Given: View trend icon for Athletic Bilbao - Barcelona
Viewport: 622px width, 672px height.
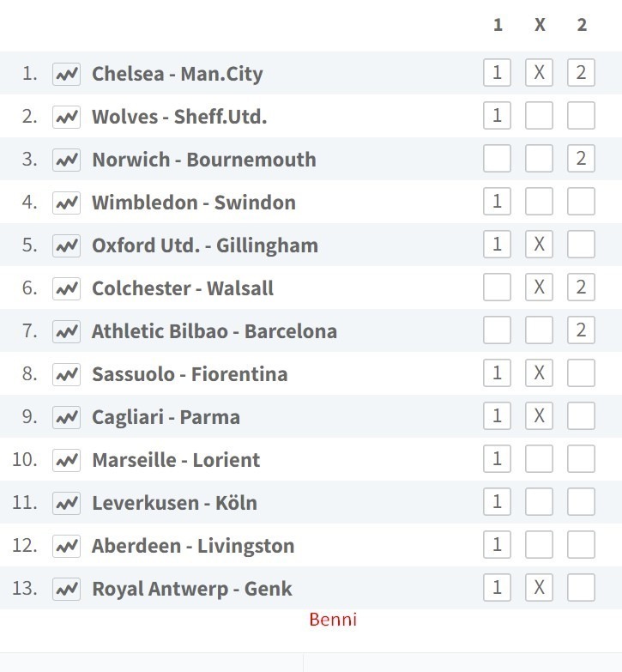Looking at the screenshot, I should [x=66, y=331].
